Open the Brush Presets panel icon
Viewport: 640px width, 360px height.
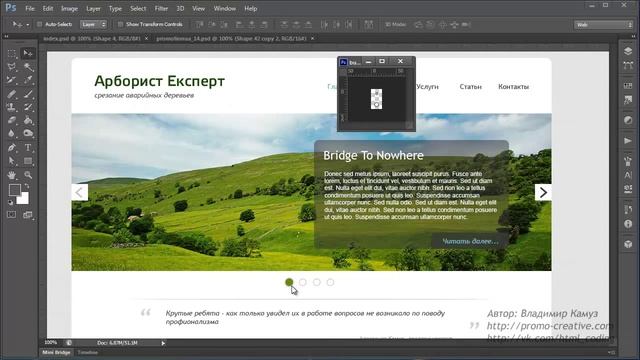[x=628, y=161]
